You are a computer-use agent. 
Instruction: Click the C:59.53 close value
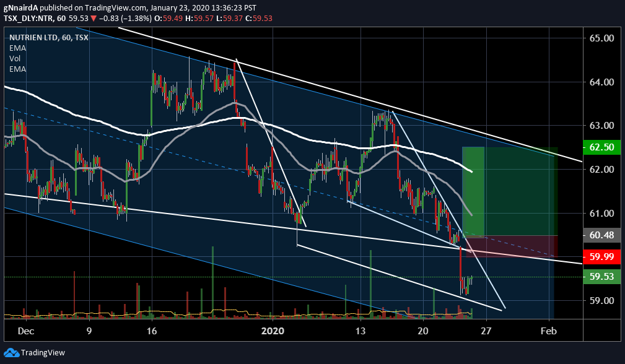(x=259, y=19)
